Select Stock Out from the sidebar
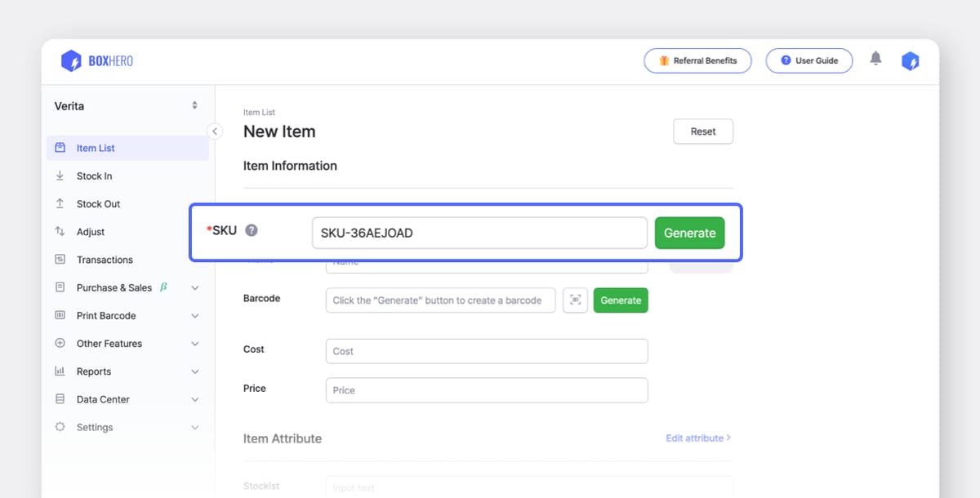This screenshot has height=498, width=980. (x=98, y=204)
